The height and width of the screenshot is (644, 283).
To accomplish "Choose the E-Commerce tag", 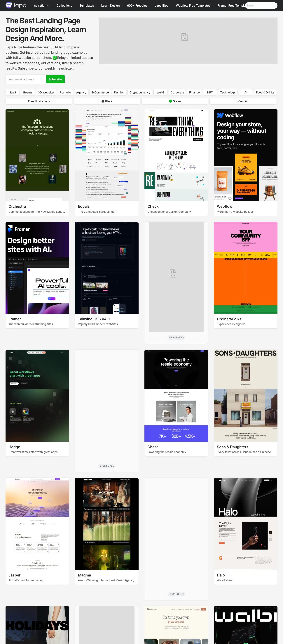I will point(100,93).
